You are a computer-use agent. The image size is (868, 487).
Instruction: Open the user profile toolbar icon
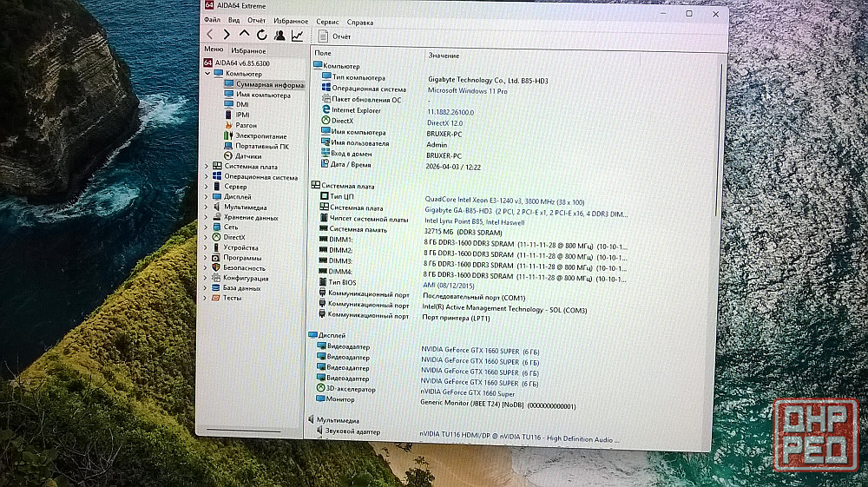[279, 36]
